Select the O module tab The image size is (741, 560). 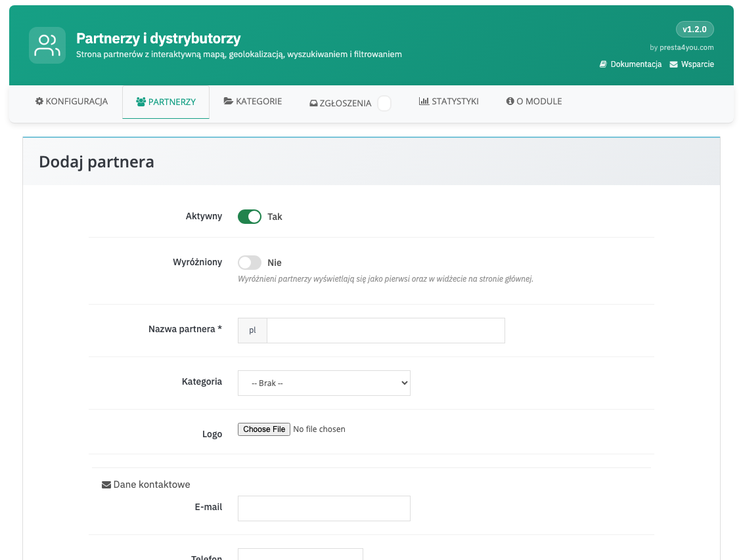534,102
